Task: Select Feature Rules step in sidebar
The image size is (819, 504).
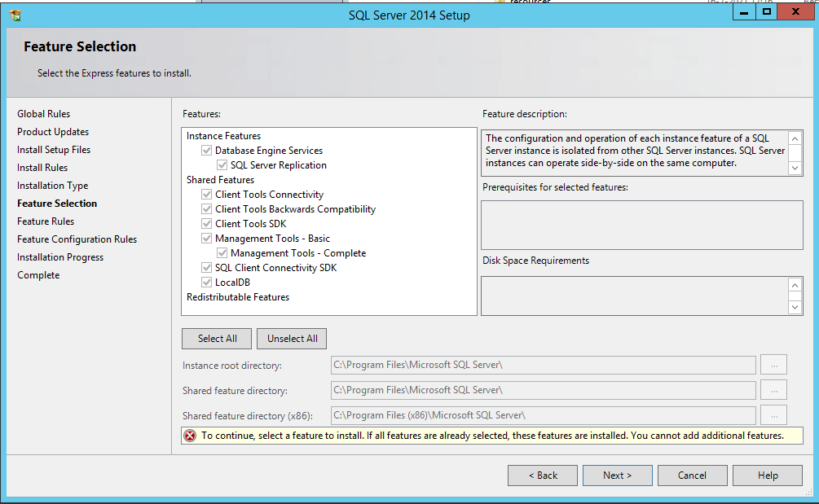Action: [46, 221]
